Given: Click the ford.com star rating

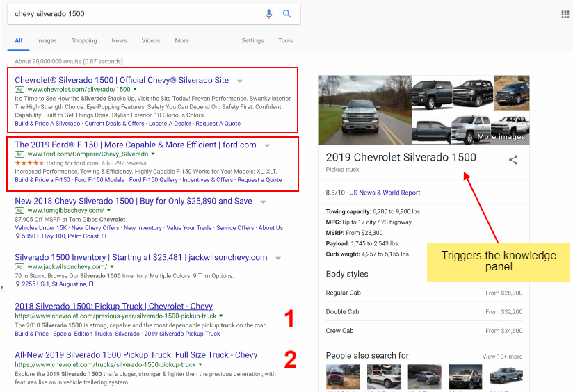Looking at the screenshot, I should 29,163.
